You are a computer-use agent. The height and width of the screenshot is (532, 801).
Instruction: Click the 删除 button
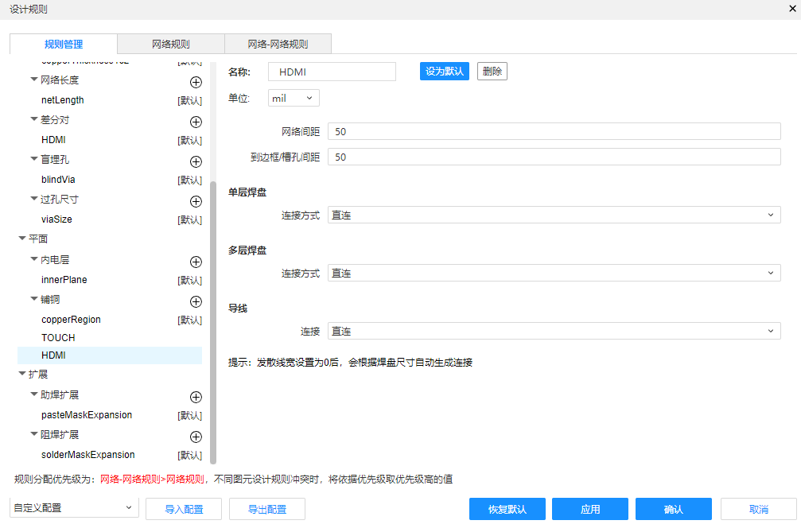pyautogui.click(x=492, y=72)
